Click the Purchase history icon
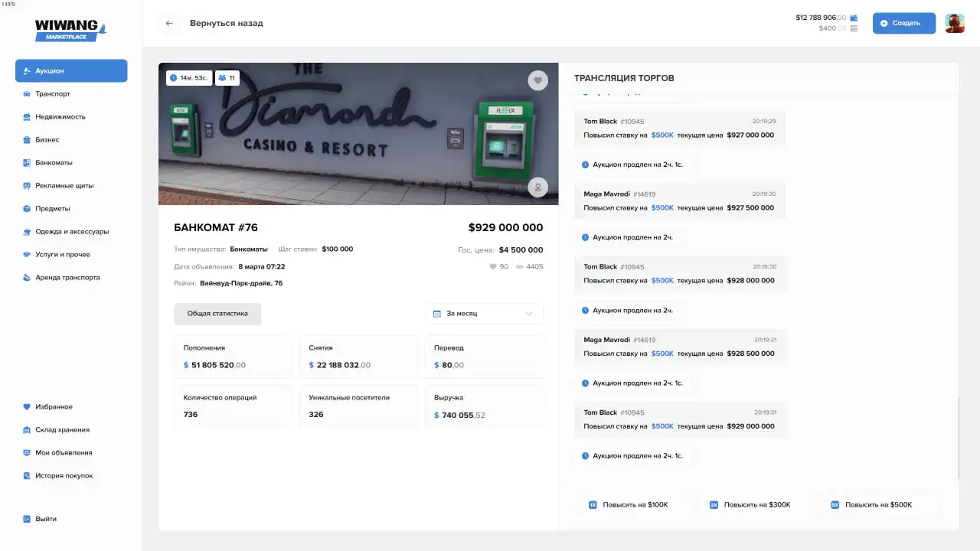The width and height of the screenshot is (980, 551). [x=27, y=476]
